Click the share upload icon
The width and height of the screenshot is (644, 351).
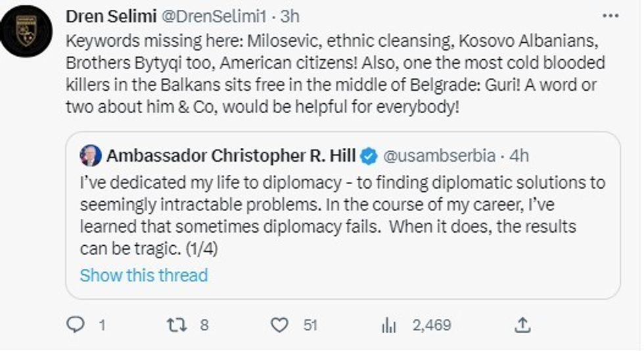pos(522,324)
